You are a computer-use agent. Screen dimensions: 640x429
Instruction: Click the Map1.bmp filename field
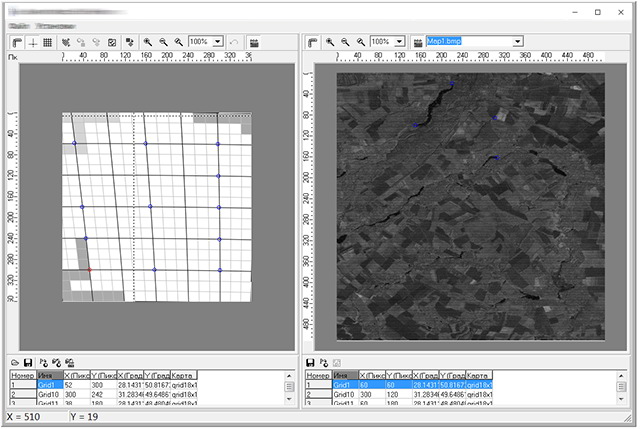pos(470,42)
